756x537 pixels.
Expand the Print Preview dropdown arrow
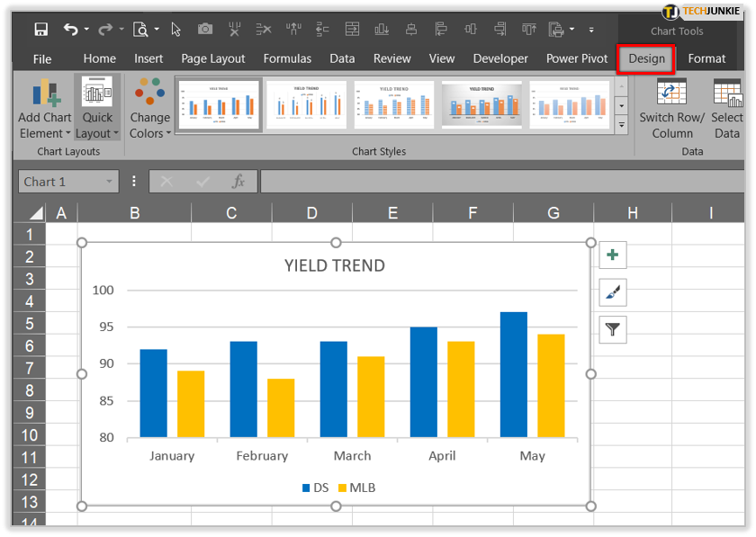pyautogui.click(x=157, y=30)
